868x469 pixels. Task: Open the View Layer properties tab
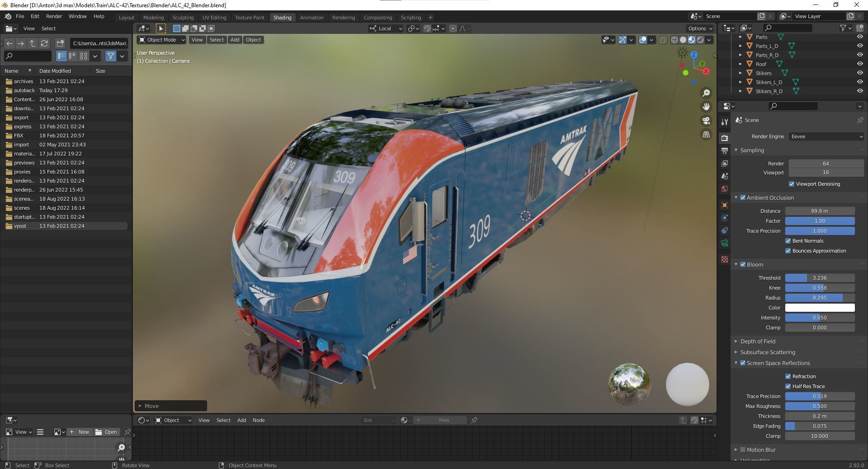(x=725, y=163)
